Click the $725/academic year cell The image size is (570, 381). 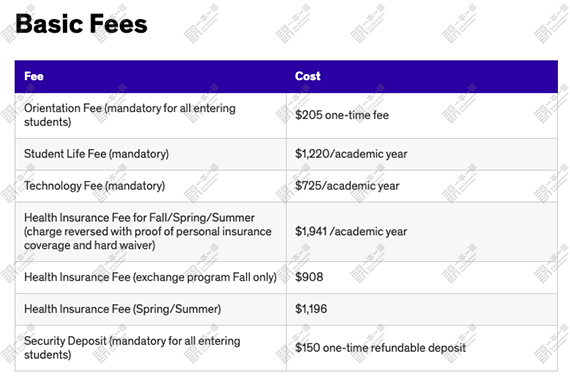point(347,186)
